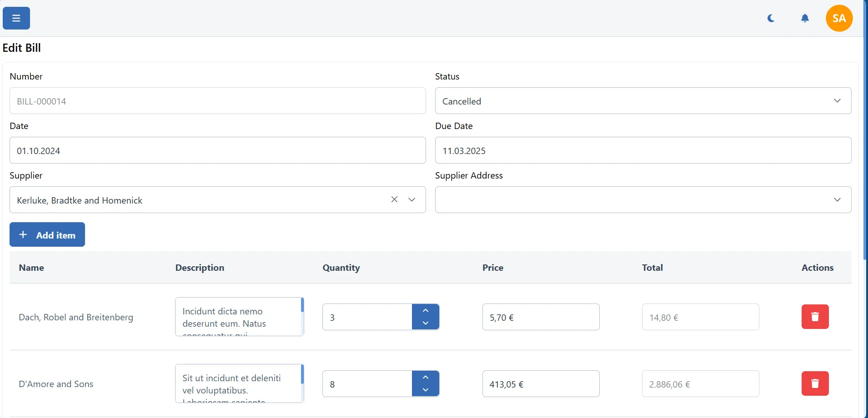Screen dimensions: 868x418
Task: Open the Supplier dropdown chevron
Action: click(412, 199)
